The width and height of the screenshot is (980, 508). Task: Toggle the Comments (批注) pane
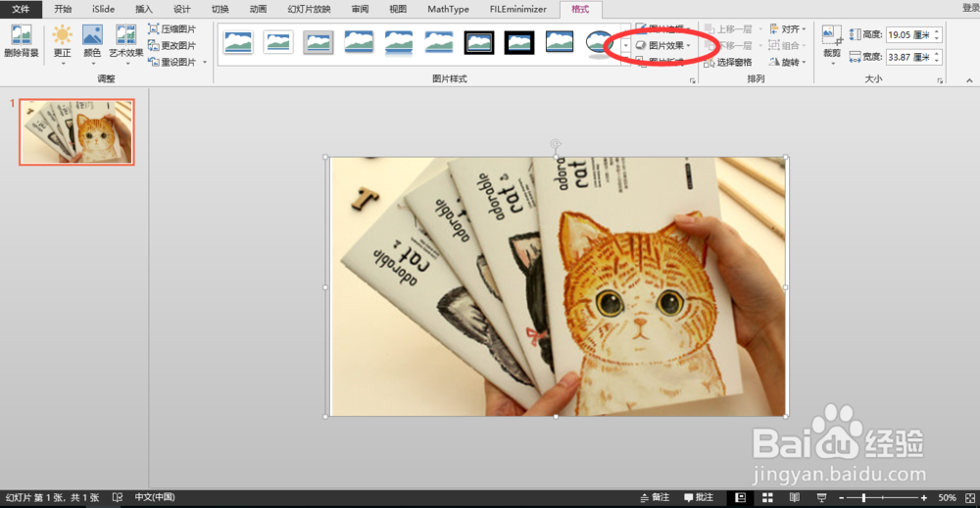click(x=699, y=497)
